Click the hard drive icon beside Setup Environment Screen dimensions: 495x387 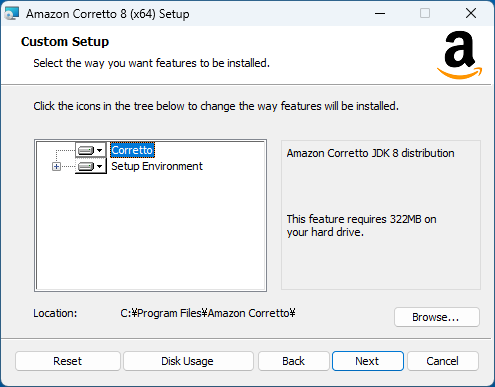pos(86,166)
